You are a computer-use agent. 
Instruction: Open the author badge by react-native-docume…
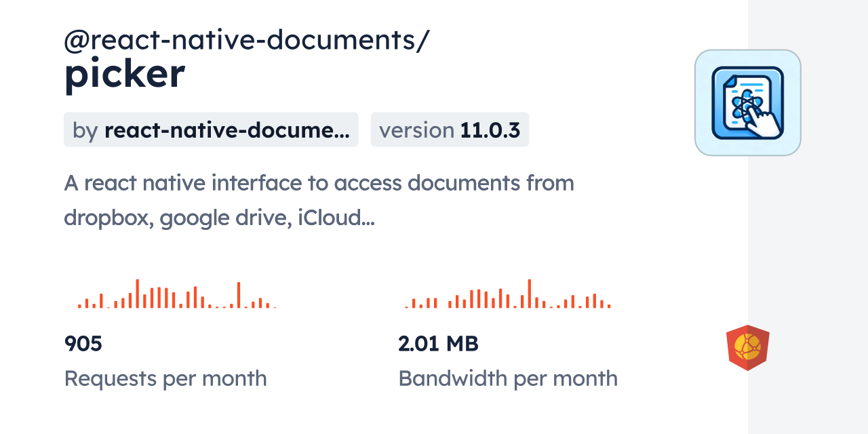point(211,130)
